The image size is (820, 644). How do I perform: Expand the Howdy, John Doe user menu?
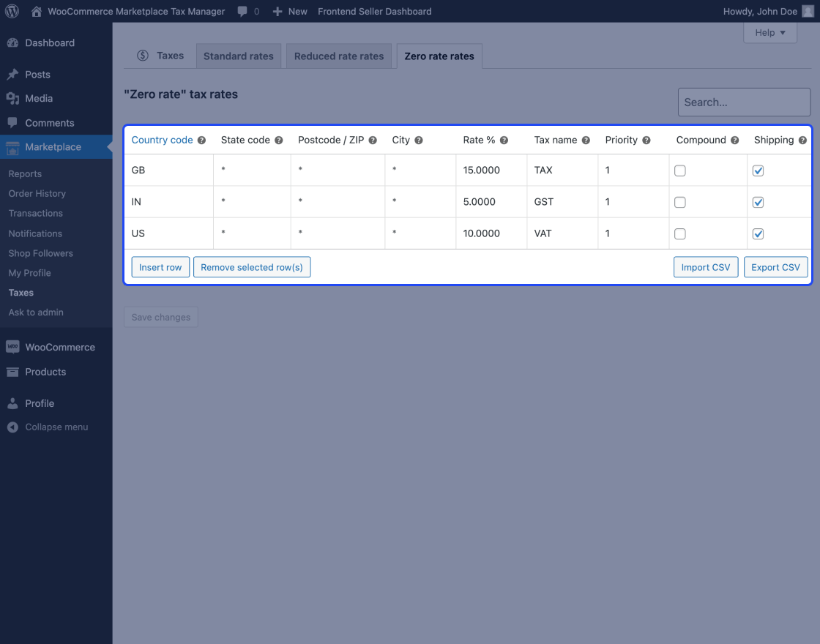769,11
